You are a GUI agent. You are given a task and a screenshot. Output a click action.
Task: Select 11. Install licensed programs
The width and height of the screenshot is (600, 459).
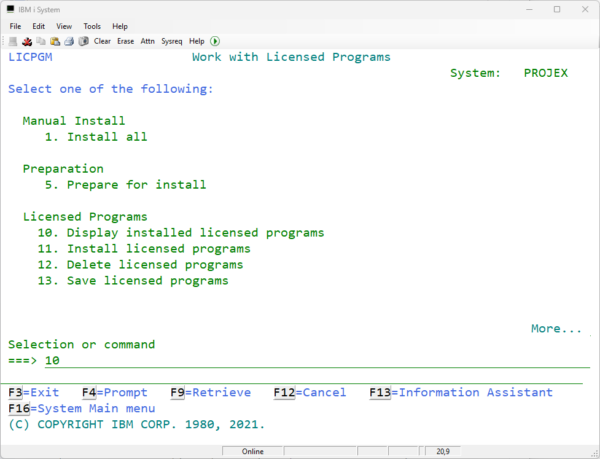tap(144, 249)
